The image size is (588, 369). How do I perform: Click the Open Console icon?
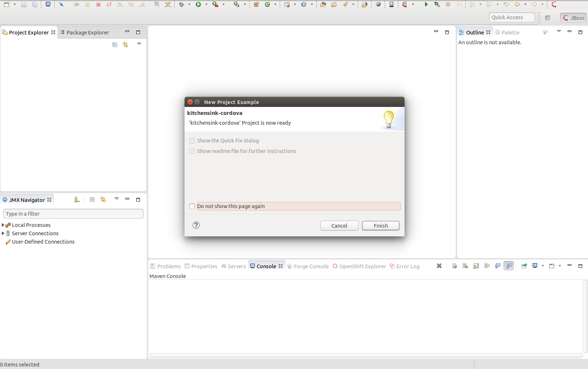[552, 266]
